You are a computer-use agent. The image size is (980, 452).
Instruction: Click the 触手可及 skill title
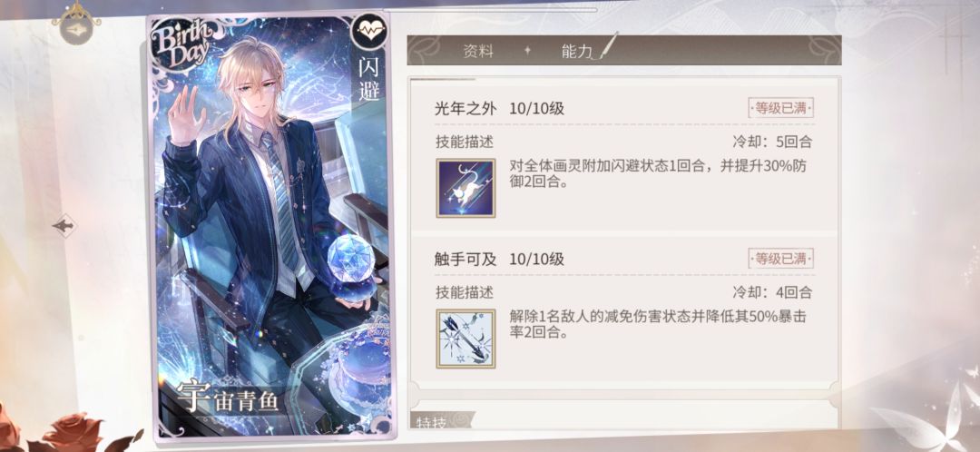click(465, 259)
